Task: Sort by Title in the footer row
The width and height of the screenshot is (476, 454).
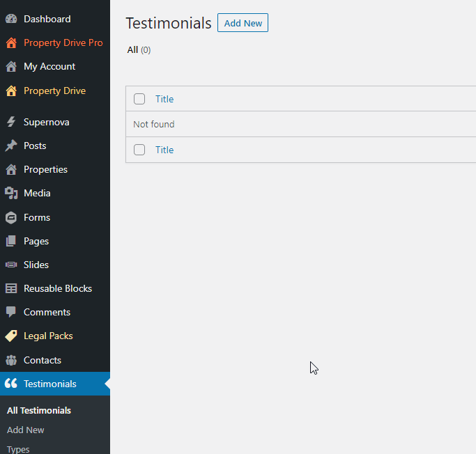Action: click(x=164, y=150)
